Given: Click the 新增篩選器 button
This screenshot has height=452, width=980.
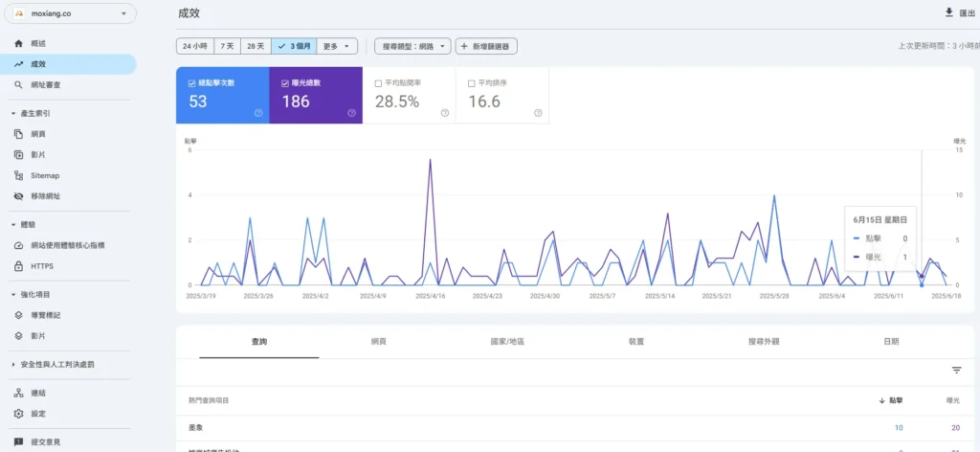Looking at the screenshot, I should pyautogui.click(x=488, y=46).
